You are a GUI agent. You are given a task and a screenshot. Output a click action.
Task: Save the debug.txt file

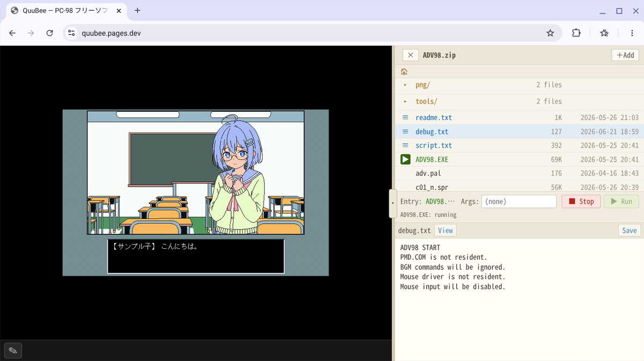point(629,231)
